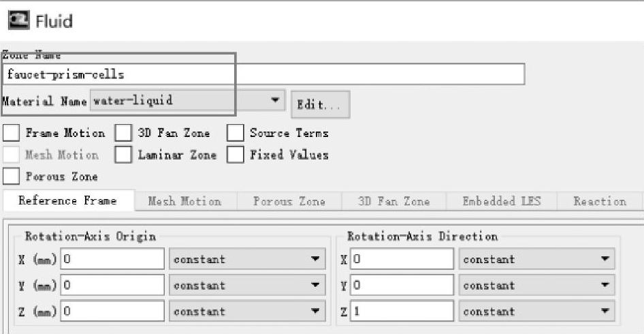Go to the Reaction tab
The image size is (644, 334).
click(x=599, y=201)
